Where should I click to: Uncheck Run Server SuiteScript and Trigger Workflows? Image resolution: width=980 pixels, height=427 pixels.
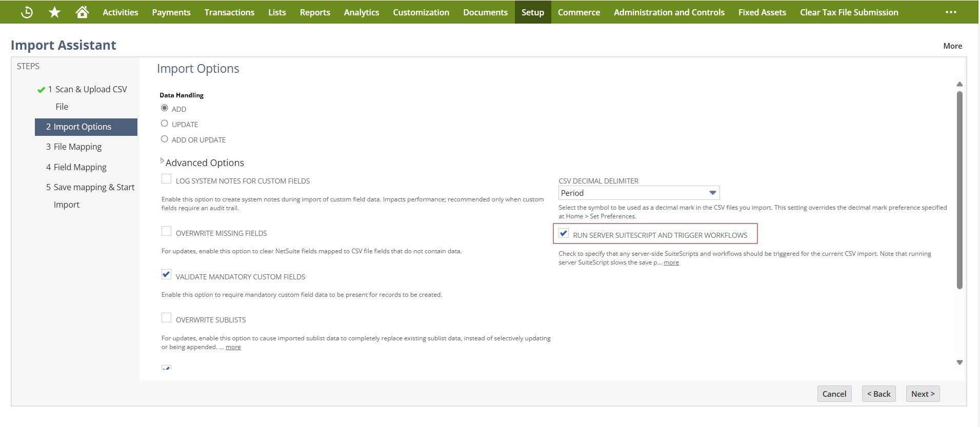coord(564,233)
